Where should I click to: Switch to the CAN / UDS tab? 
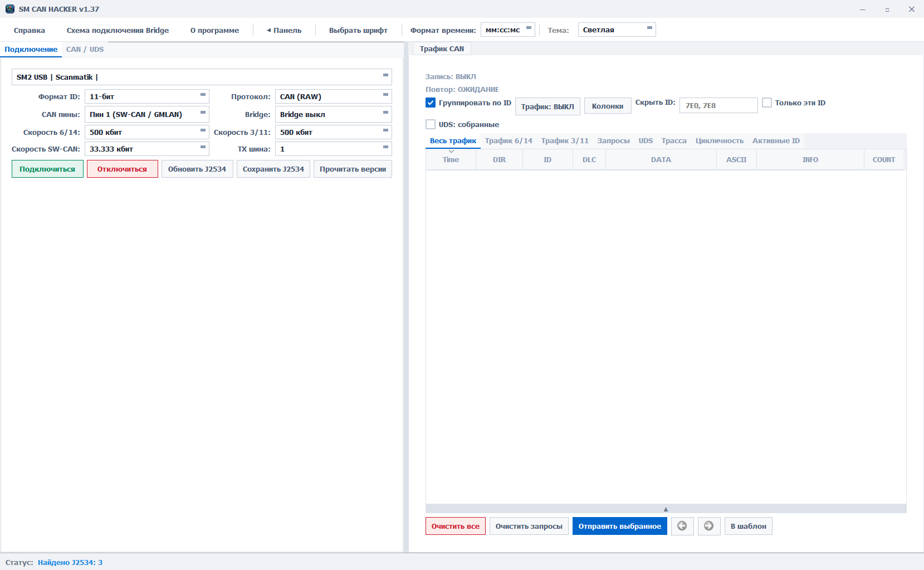tap(85, 49)
